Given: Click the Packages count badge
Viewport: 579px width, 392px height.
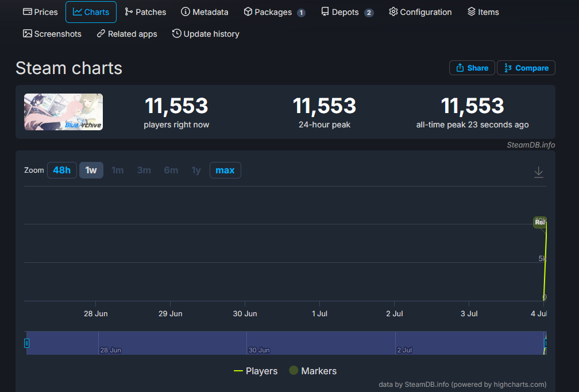Looking at the screenshot, I should point(302,13).
